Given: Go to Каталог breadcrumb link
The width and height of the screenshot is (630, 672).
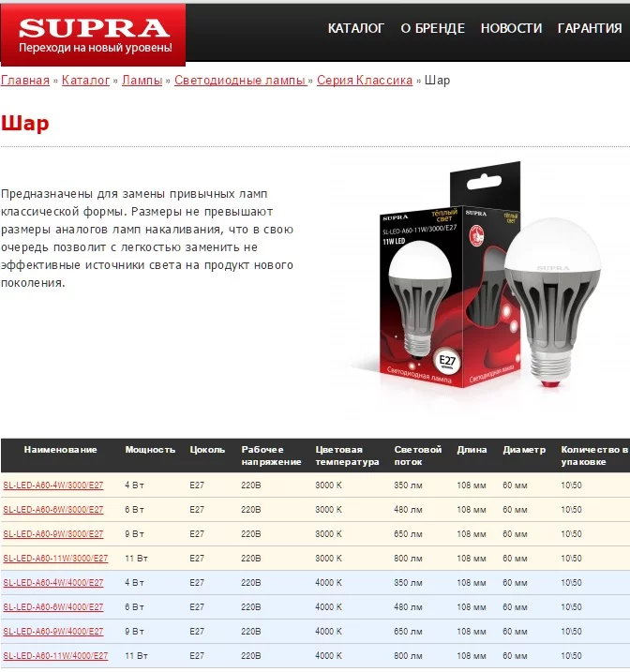Looking at the screenshot, I should point(85,81).
